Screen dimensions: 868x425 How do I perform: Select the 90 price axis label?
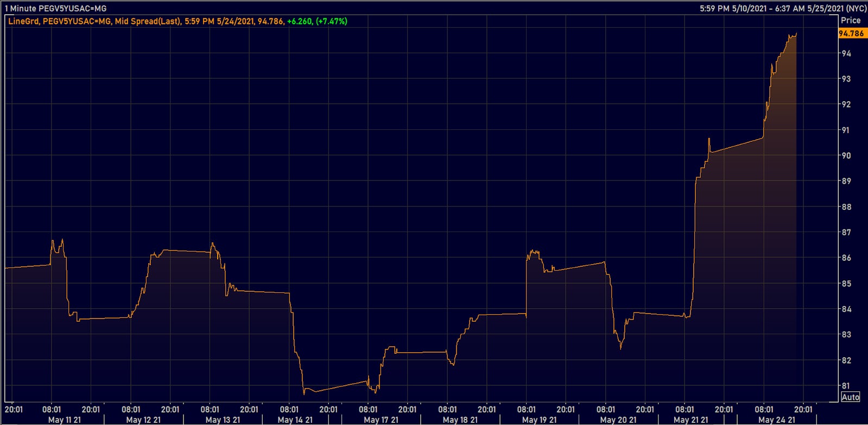click(x=846, y=155)
